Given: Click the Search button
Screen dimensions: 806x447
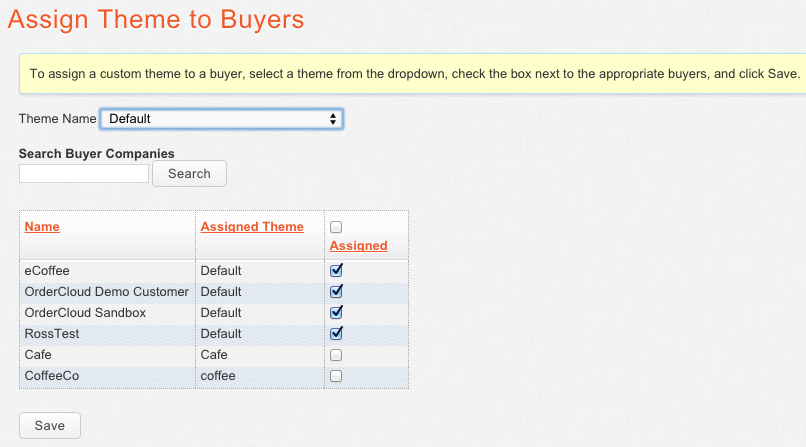Looking at the screenshot, I should coord(189,174).
